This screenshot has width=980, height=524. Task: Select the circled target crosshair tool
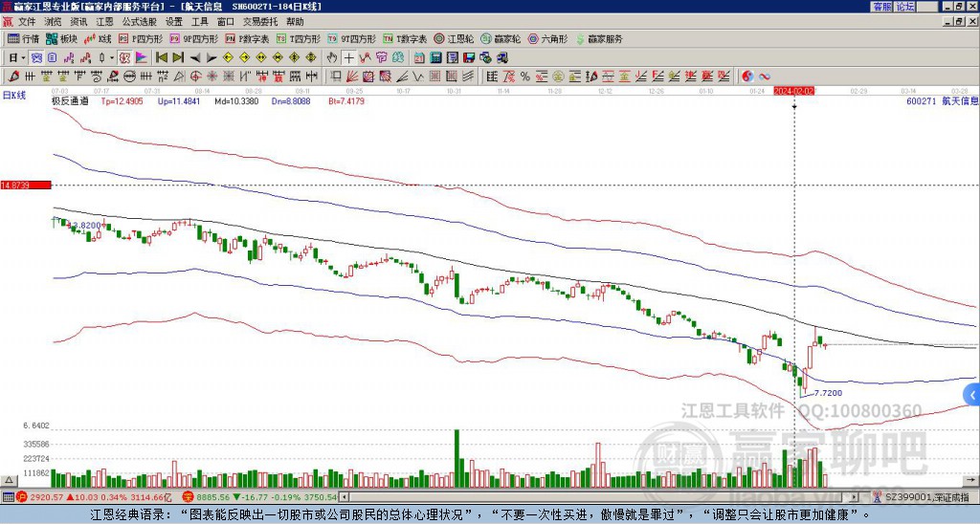click(x=195, y=76)
